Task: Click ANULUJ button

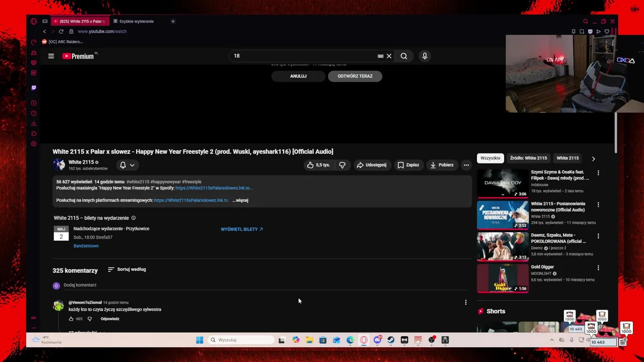Action: pyautogui.click(x=298, y=76)
